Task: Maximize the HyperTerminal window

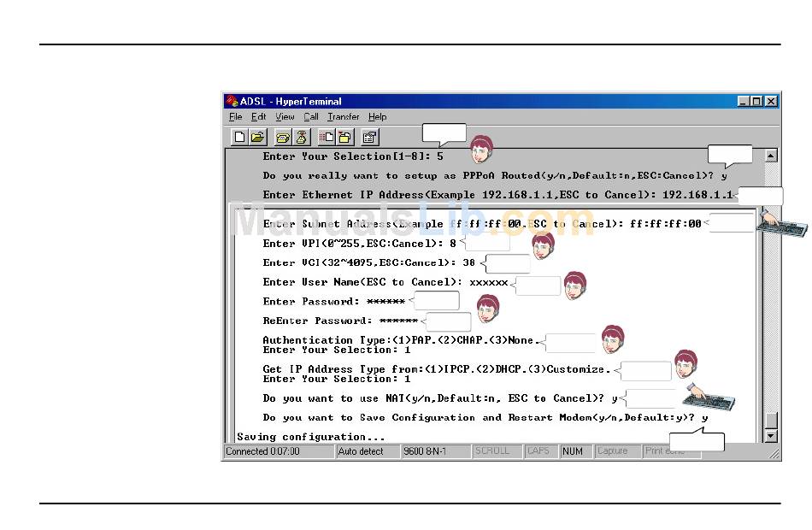Action: [x=756, y=101]
